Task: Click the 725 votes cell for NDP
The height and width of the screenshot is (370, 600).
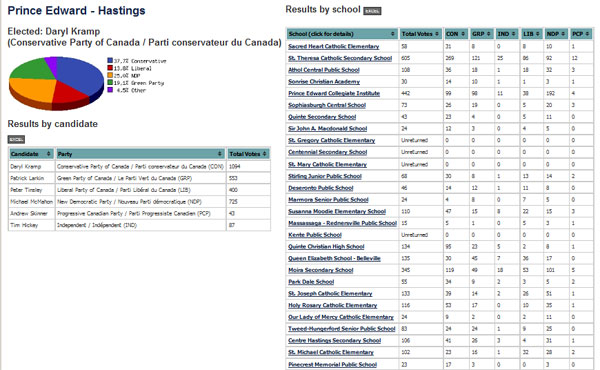Action: click(248, 202)
